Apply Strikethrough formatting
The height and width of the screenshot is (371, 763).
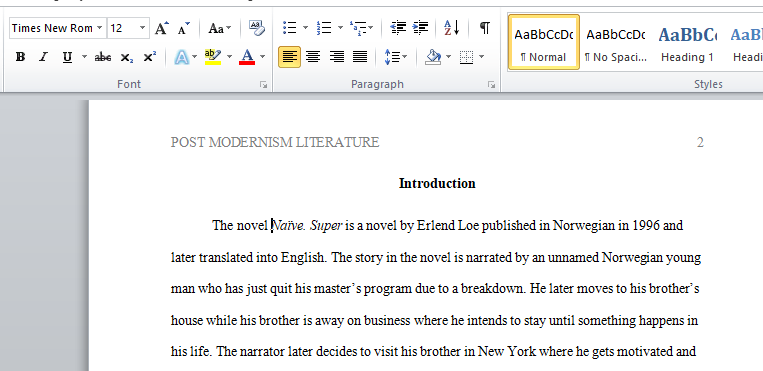tap(103, 57)
